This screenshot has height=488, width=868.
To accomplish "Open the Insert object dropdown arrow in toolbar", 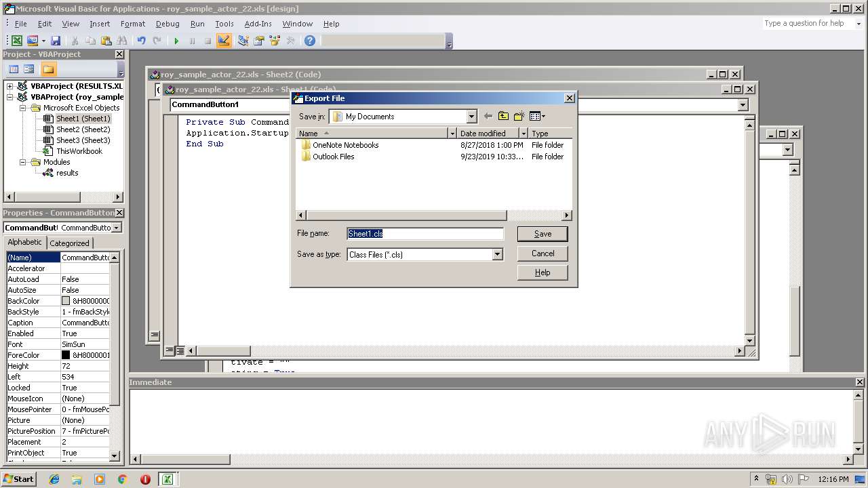I will tap(43, 41).
